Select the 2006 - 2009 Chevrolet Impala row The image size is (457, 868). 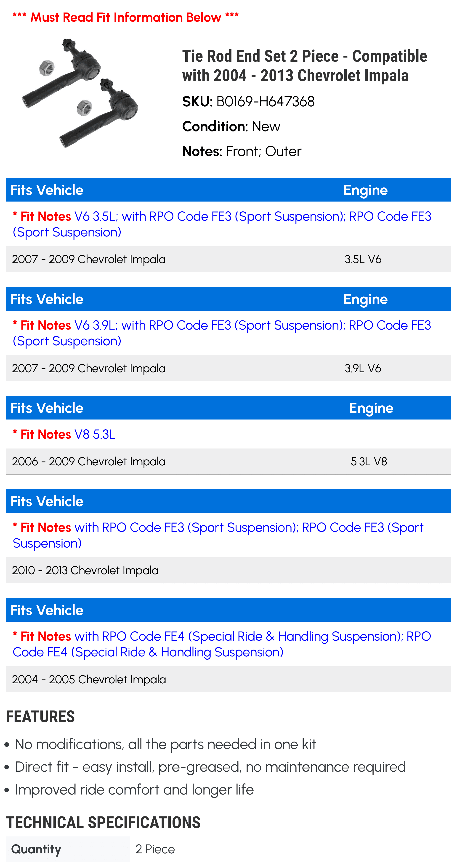coord(228,461)
